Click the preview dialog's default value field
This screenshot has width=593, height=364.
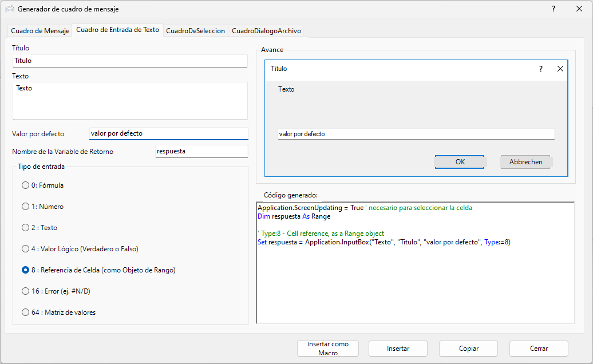(x=416, y=134)
